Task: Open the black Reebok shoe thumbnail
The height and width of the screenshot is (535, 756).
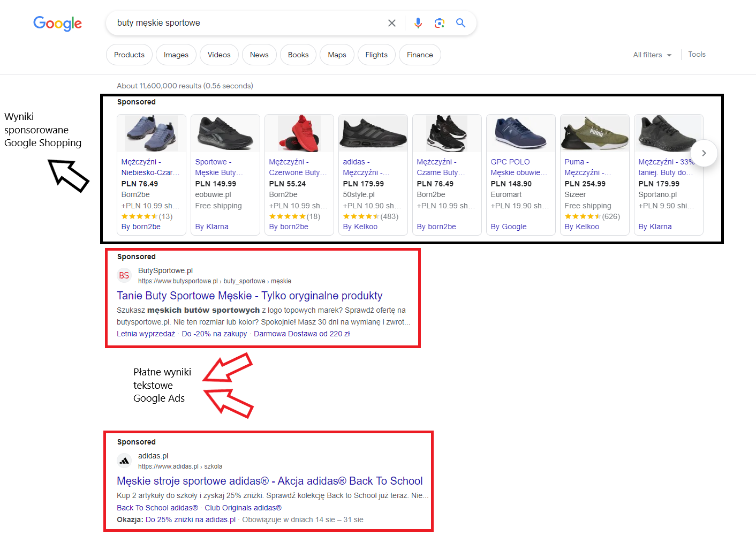Action: 225,133
